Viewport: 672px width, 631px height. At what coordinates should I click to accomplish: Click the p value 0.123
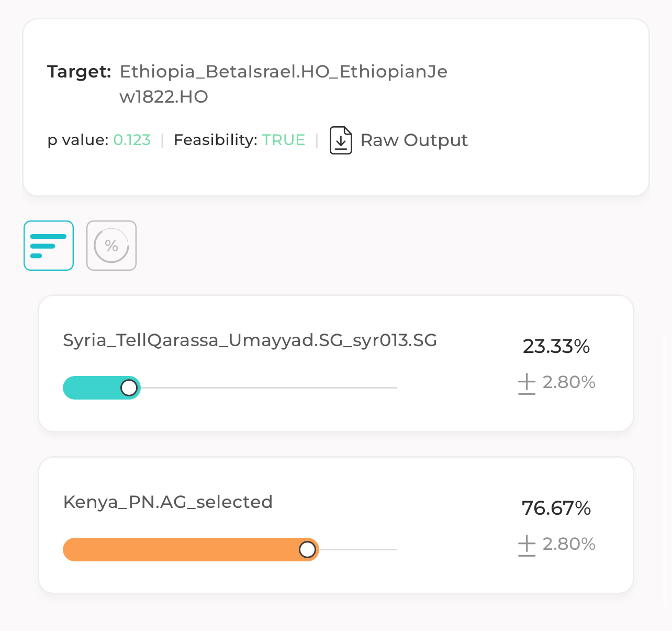click(x=132, y=140)
